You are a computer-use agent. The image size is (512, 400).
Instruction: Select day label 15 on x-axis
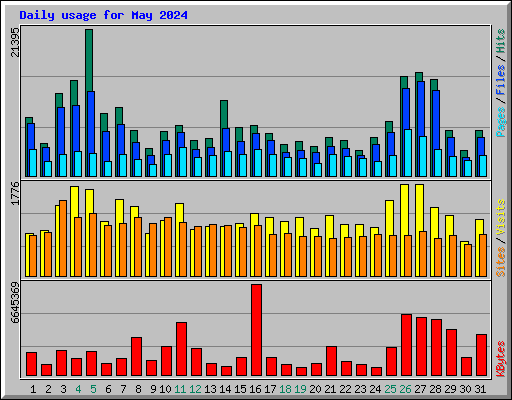(x=240, y=389)
